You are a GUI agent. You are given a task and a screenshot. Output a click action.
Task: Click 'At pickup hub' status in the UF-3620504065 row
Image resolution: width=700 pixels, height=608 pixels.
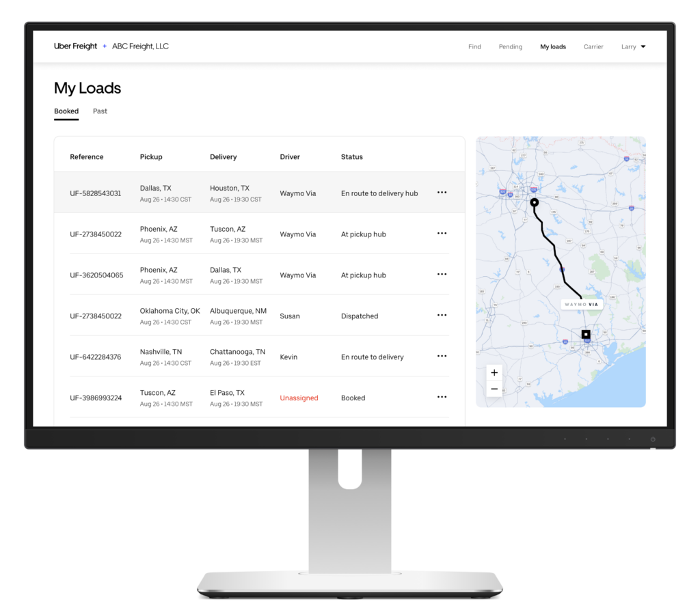click(x=364, y=275)
